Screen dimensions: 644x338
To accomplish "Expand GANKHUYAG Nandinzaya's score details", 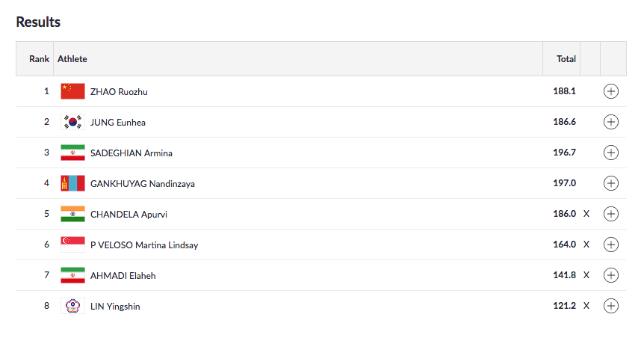I will [610, 183].
